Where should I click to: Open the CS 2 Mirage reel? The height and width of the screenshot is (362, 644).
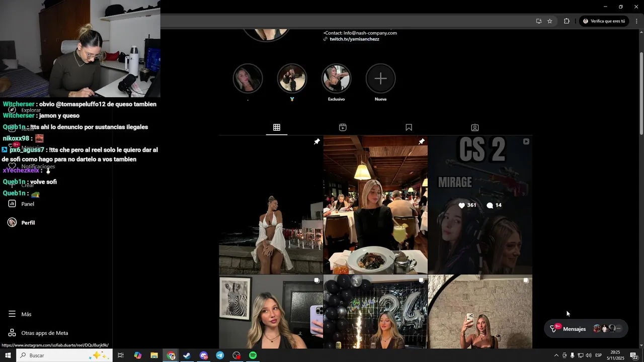click(480, 205)
